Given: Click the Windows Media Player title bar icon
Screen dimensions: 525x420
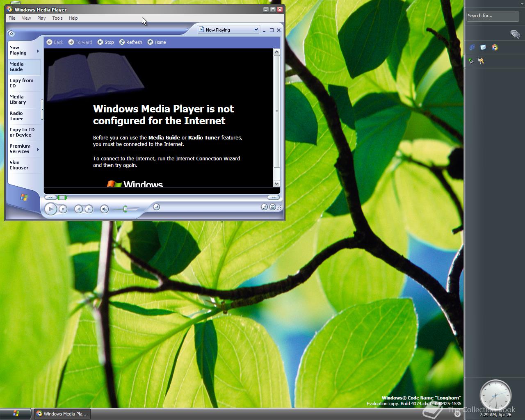Looking at the screenshot, I should (9, 9).
